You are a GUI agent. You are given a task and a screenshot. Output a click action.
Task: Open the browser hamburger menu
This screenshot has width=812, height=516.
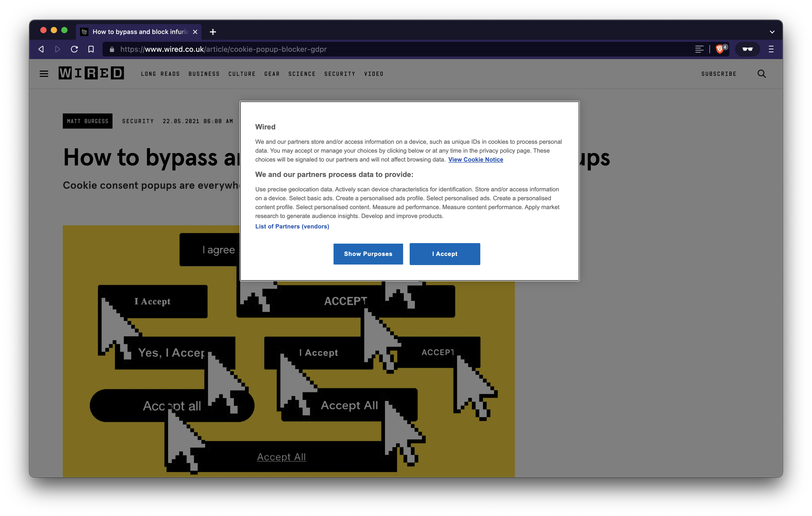(x=771, y=49)
